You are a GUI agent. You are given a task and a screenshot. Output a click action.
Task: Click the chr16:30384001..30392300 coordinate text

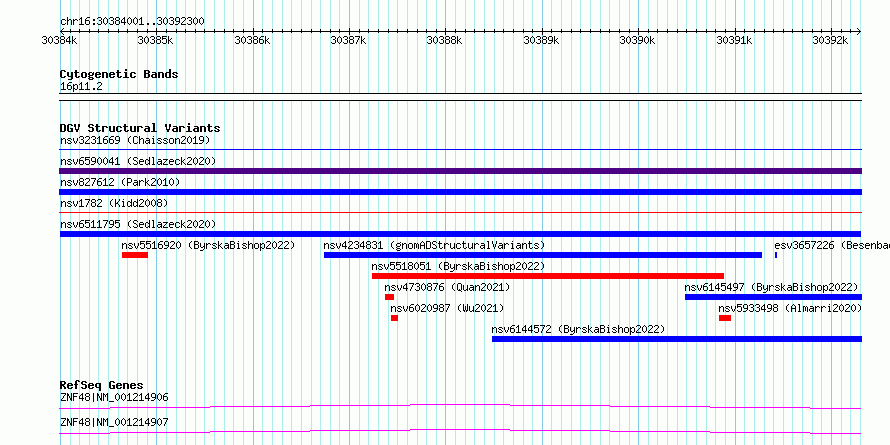pyautogui.click(x=132, y=22)
